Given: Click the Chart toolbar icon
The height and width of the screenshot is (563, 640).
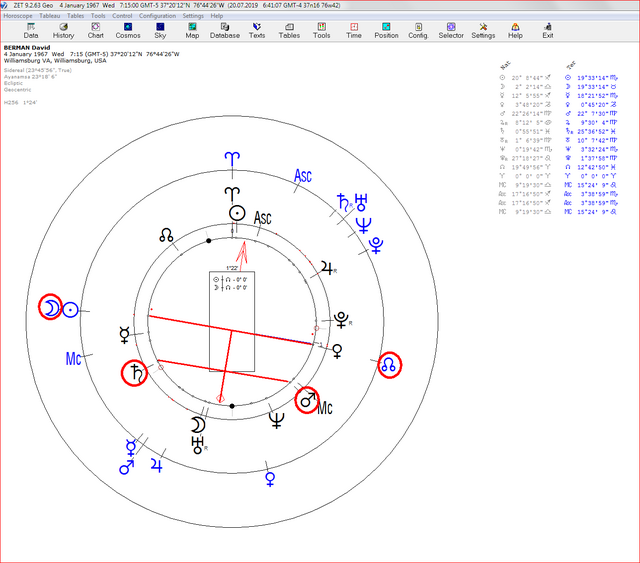Looking at the screenshot, I should (x=96, y=31).
